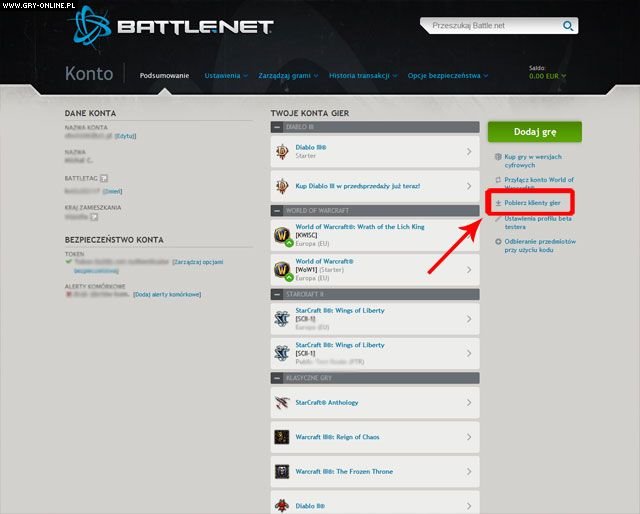Click the Diablo II icon
The width and height of the screenshot is (640, 514).
click(x=282, y=506)
